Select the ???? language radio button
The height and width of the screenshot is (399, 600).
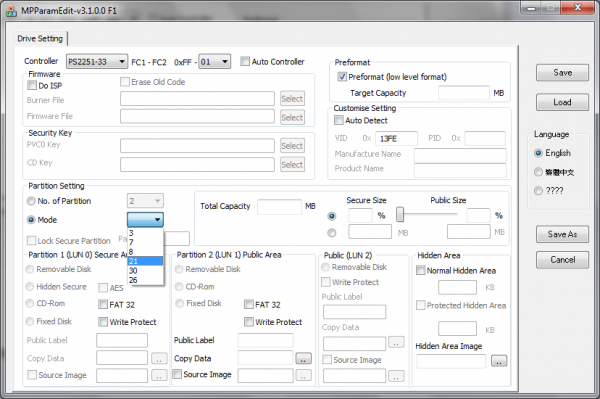[538, 191]
